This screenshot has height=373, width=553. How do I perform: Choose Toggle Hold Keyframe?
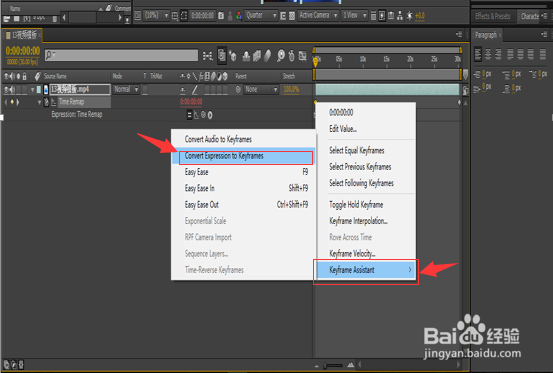(x=366, y=204)
